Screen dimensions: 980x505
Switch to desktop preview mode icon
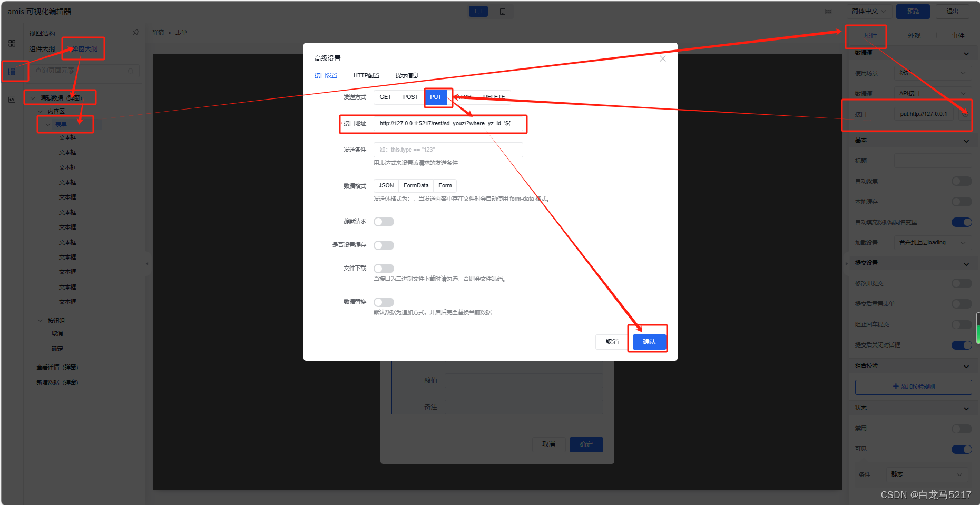[x=478, y=12]
